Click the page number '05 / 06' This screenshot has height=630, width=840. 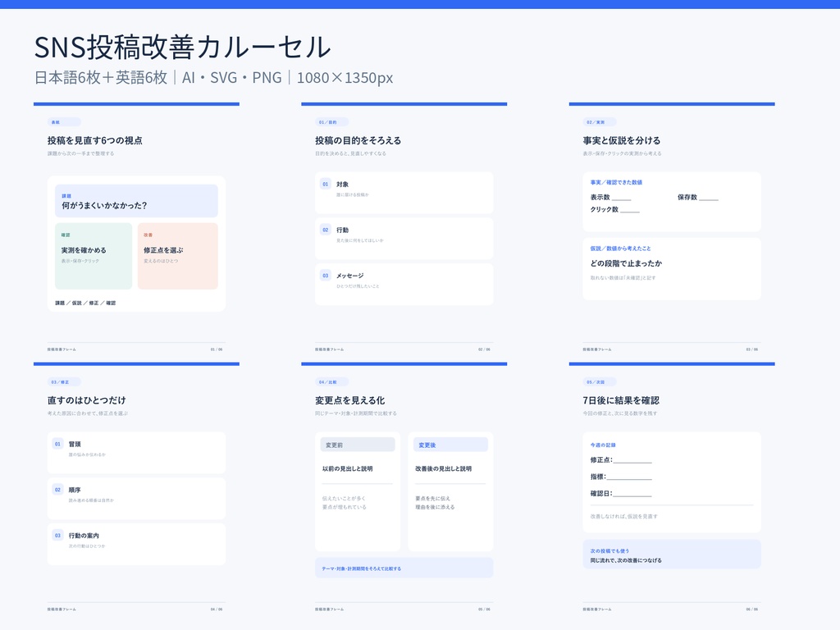point(484,609)
